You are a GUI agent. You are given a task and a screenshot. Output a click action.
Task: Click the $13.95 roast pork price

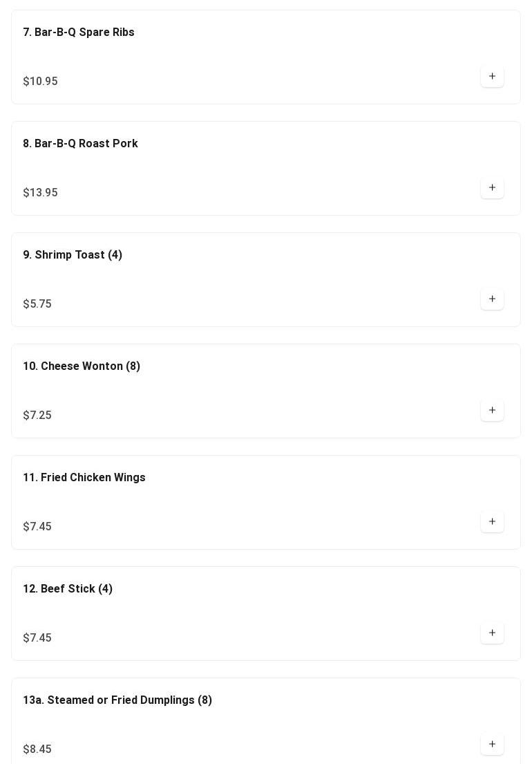coord(40,193)
